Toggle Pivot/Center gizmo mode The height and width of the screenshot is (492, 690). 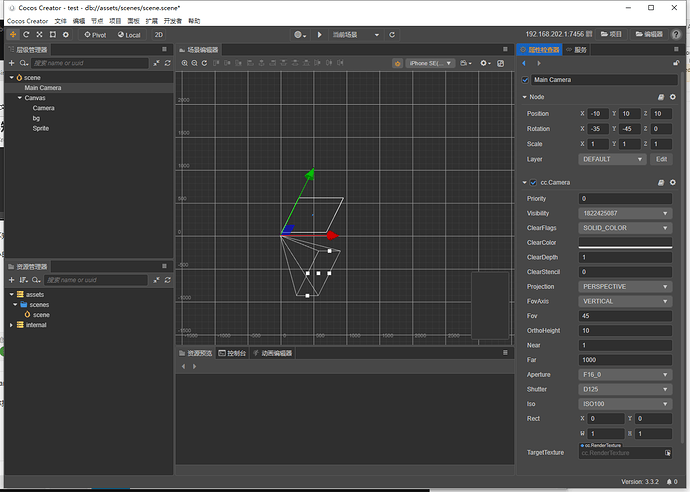[x=95, y=35]
